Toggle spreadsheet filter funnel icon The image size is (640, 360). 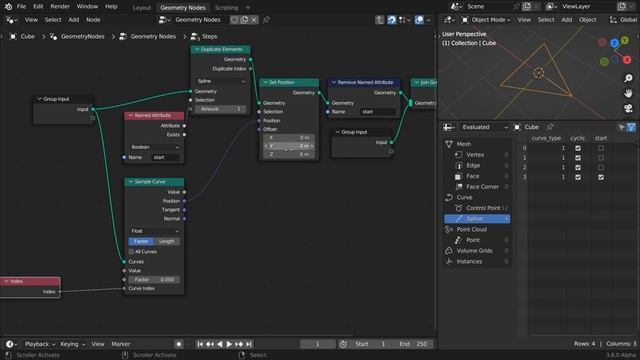pyautogui.click(x=631, y=127)
